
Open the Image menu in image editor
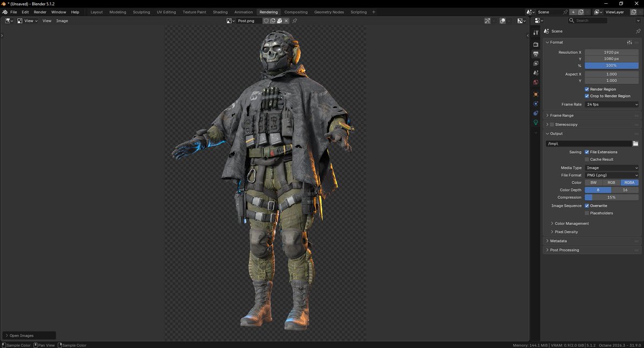[62, 20]
